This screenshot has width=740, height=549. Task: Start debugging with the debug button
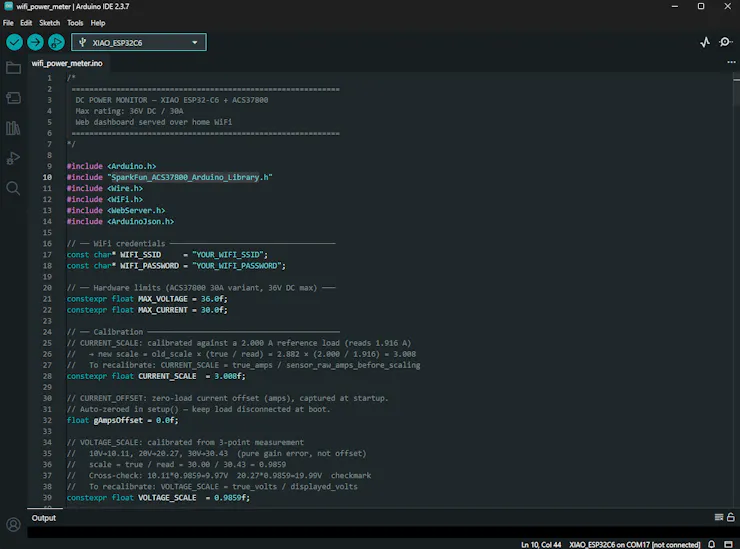click(56, 42)
